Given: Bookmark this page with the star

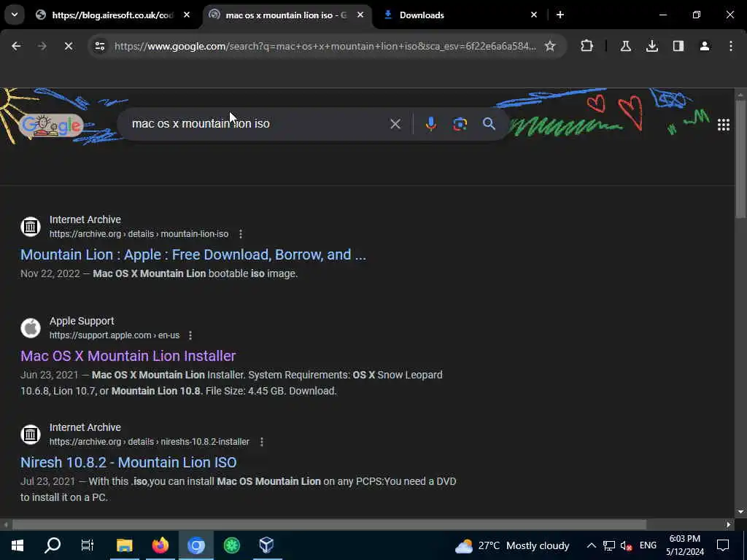Looking at the screenshot, I should click(x=550, y=46).
